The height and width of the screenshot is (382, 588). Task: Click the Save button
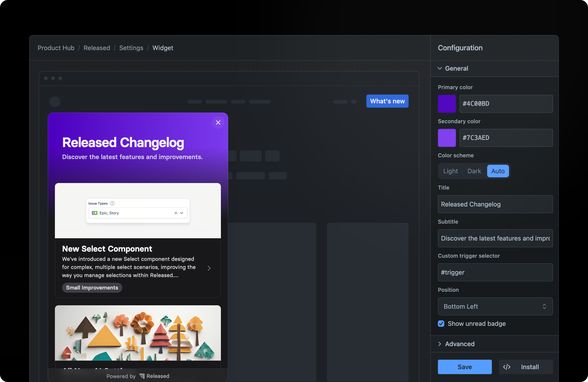(465, 367)
